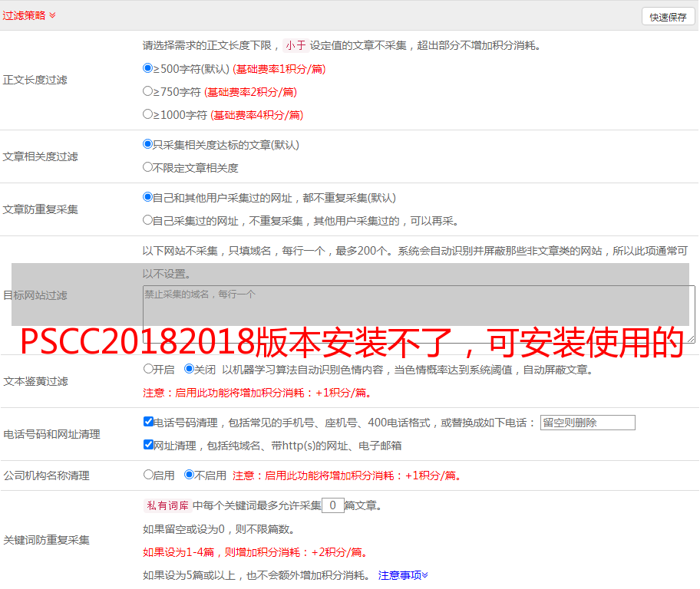Focus the 留空则删除 phone replacement field
The image size is (700, 589).
[587, 423]
